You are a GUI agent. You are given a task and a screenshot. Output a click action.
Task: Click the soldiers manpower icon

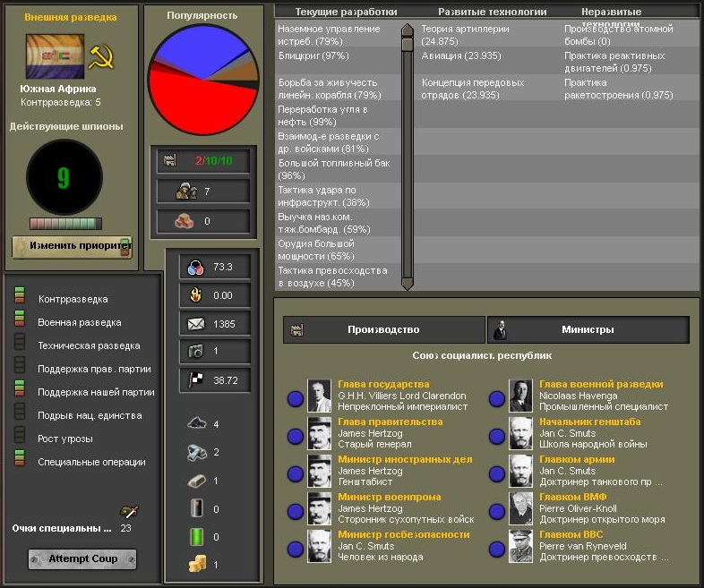point(186,191)
